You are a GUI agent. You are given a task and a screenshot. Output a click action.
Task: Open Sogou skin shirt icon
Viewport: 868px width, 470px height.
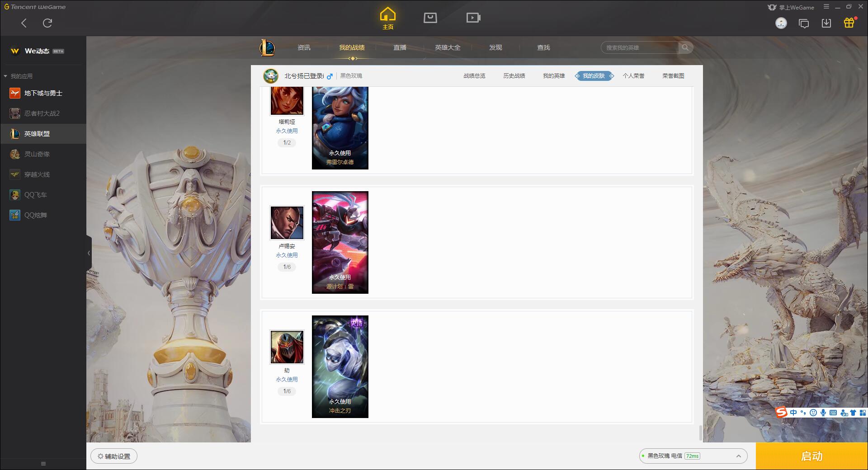853,413
